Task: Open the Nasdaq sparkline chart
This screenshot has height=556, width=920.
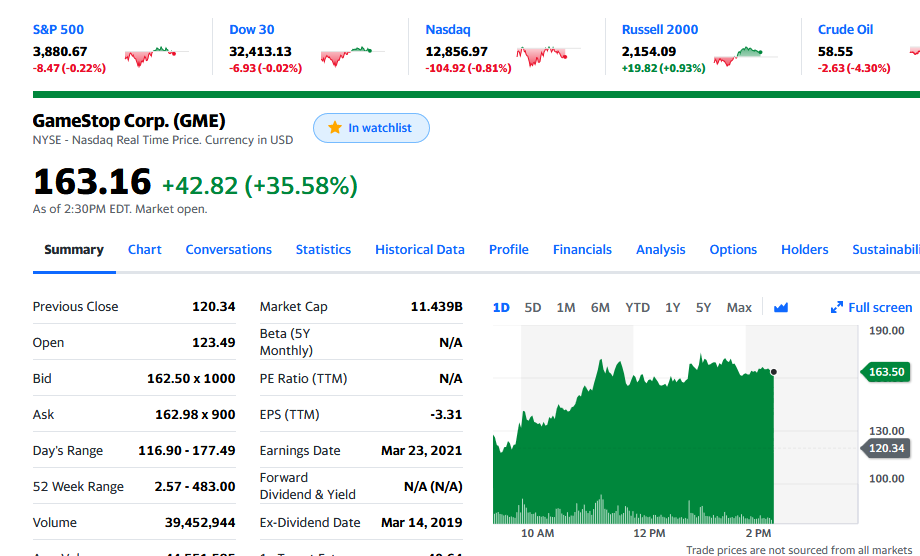Action: [549, 56]
